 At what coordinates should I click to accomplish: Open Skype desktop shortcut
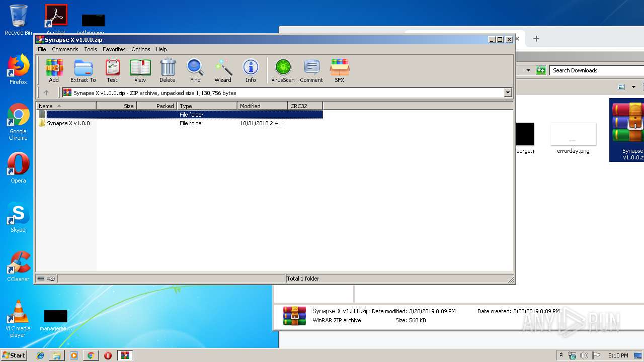coord(18,217)
